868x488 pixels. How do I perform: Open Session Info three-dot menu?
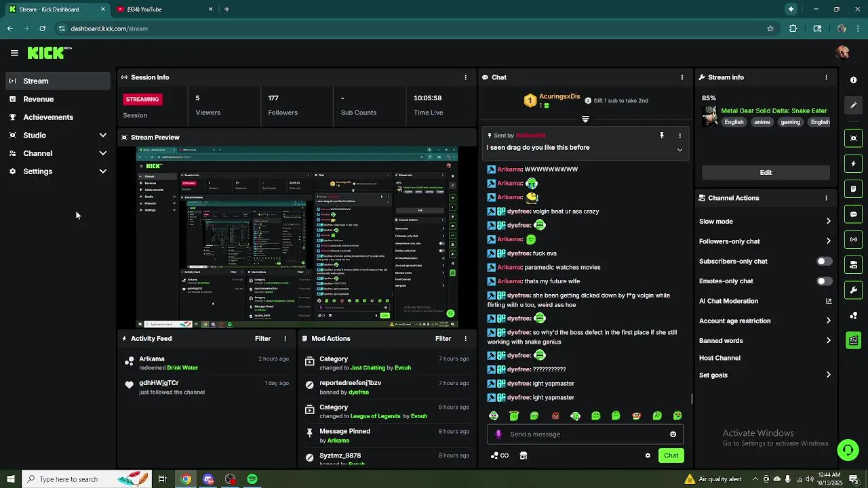pyautogui.click(x=465, y=77)
